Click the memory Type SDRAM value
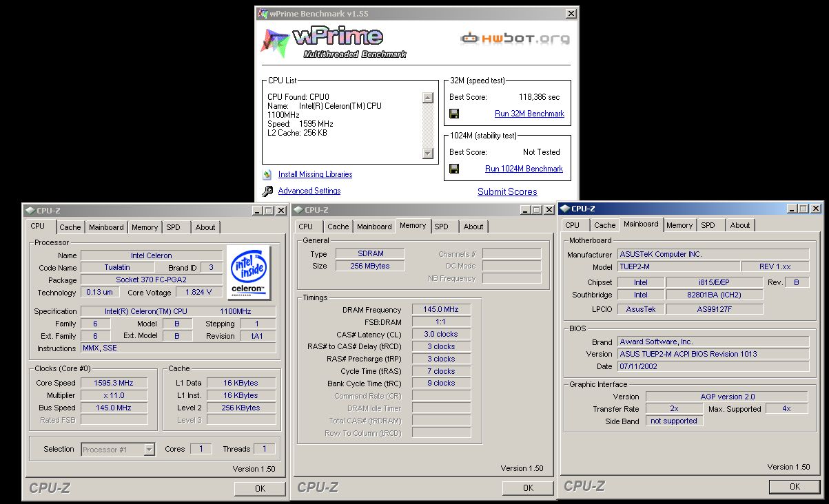Image resolution: width=829 pixels, height=504 pixels. (x=370, y=254)
